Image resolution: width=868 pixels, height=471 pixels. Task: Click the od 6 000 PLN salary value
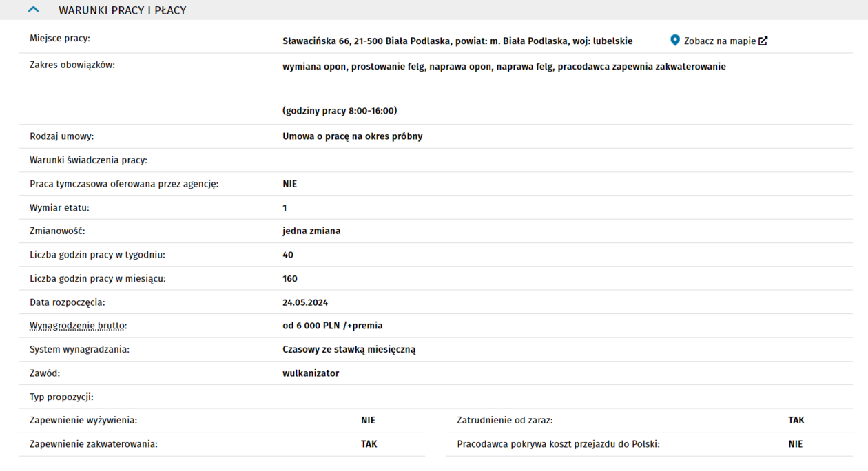(332, 326)
